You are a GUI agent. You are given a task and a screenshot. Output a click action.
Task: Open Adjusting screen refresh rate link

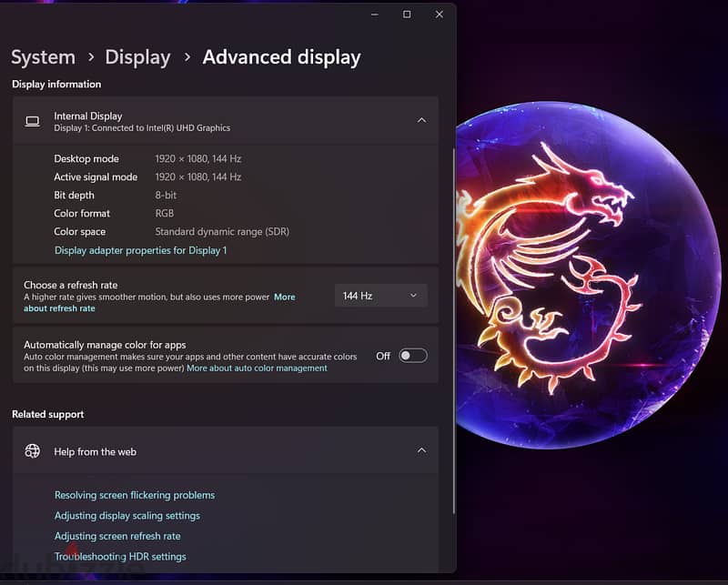[x=117, y=536]
